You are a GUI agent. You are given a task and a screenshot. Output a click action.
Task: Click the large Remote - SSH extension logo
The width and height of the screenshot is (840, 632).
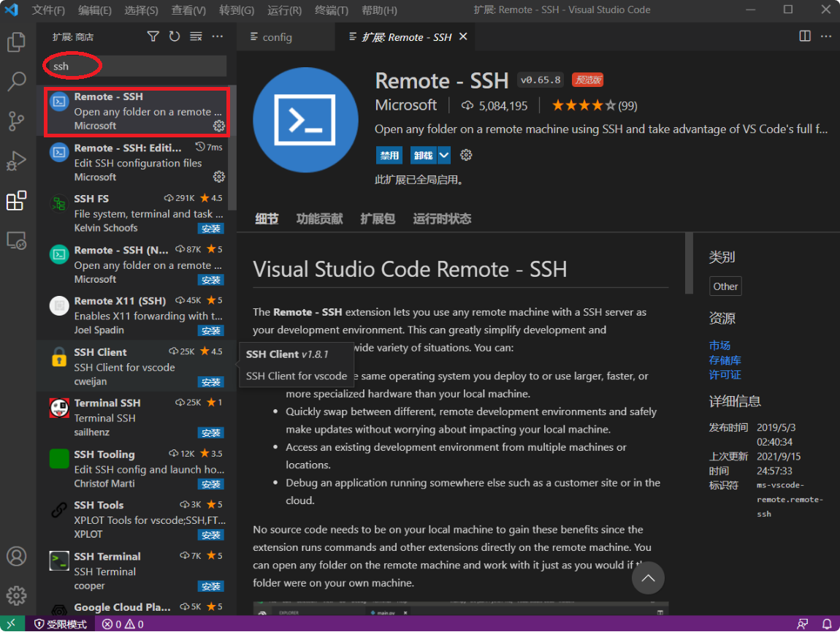[305, 120]
